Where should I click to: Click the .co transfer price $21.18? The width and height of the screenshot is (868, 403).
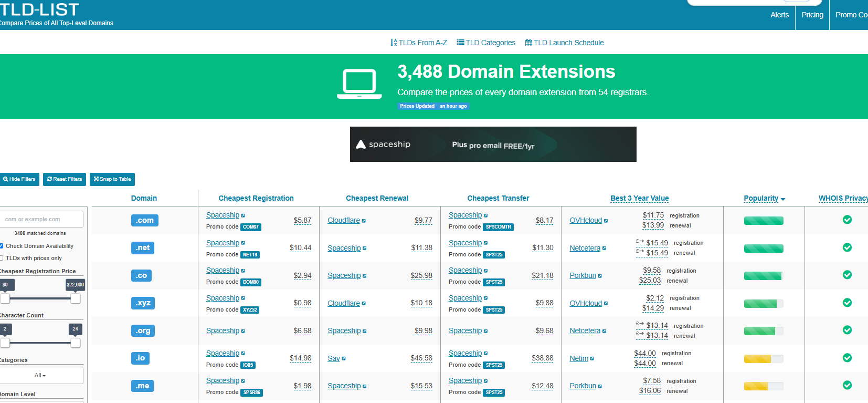click(543, 276)
